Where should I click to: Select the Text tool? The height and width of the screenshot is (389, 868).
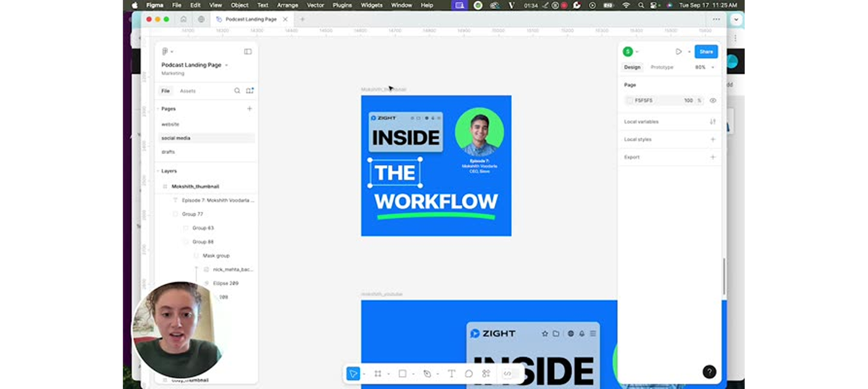pos(451,374)
